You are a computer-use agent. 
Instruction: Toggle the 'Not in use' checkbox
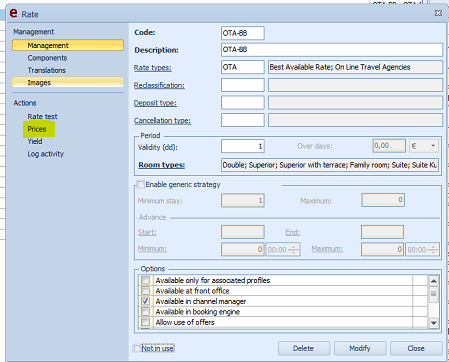[137, 348]
